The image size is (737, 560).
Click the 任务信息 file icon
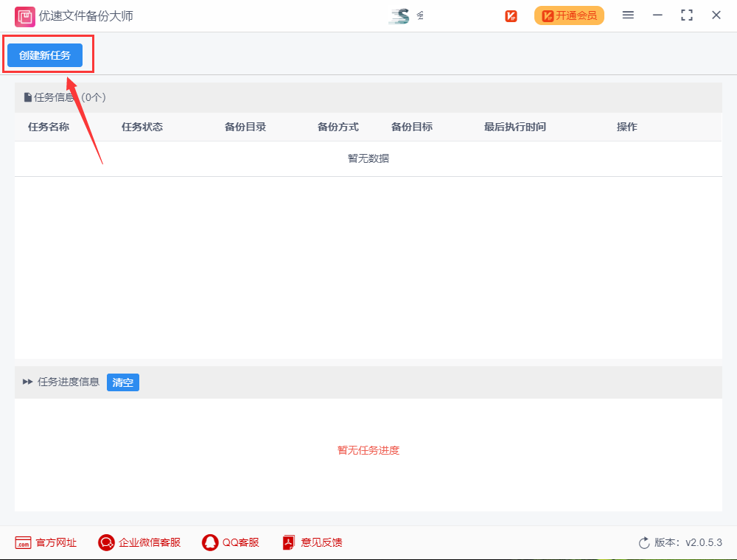pos(28,97)
